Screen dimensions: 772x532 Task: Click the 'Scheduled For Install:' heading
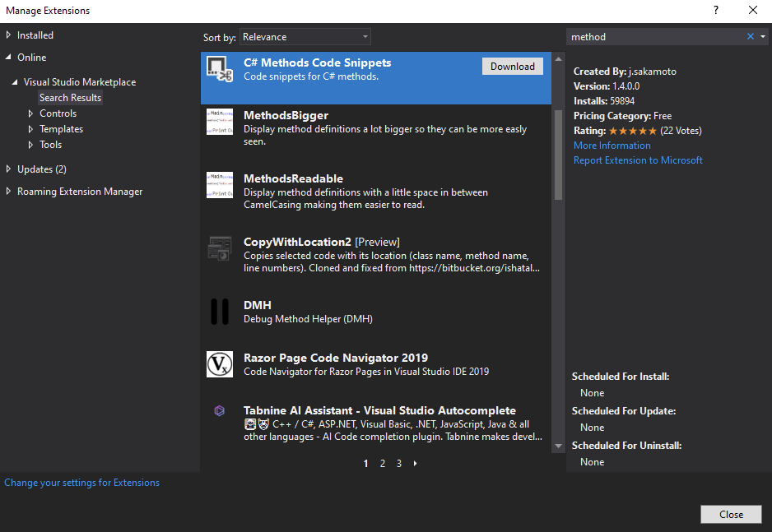pos(621,377)
